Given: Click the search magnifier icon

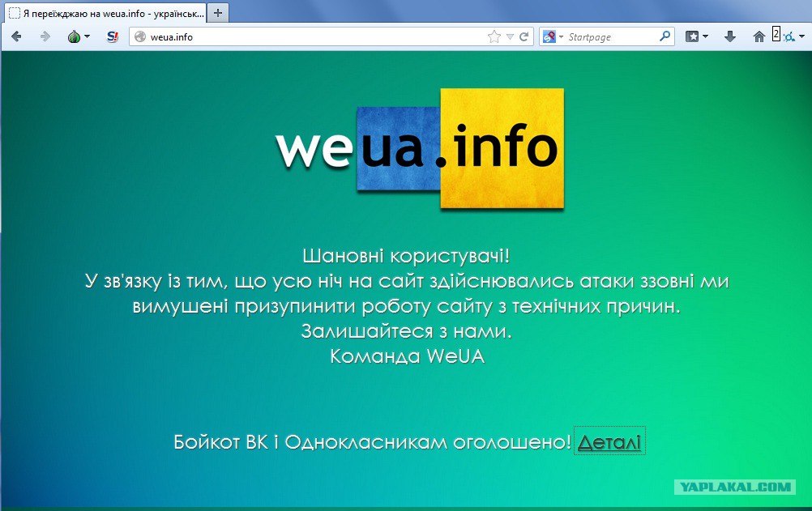Looking at the screenshot, I should point(665,36).
